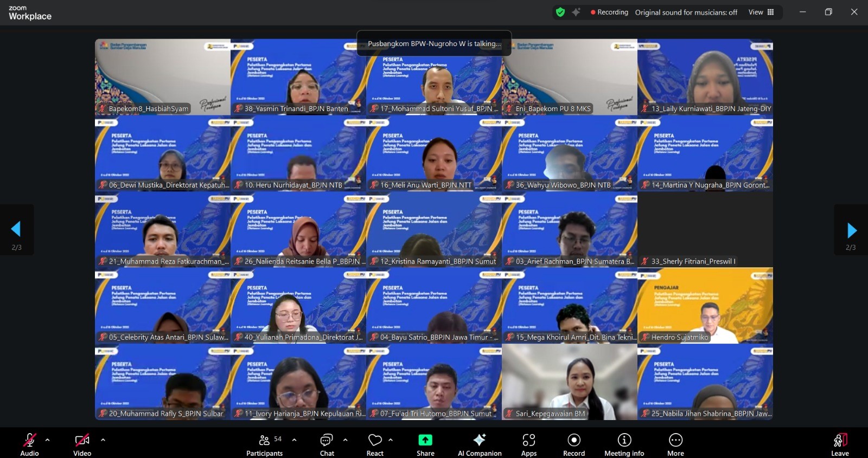
Task: Expand audio options arrow next to Audio
Action: pos(48,440)
